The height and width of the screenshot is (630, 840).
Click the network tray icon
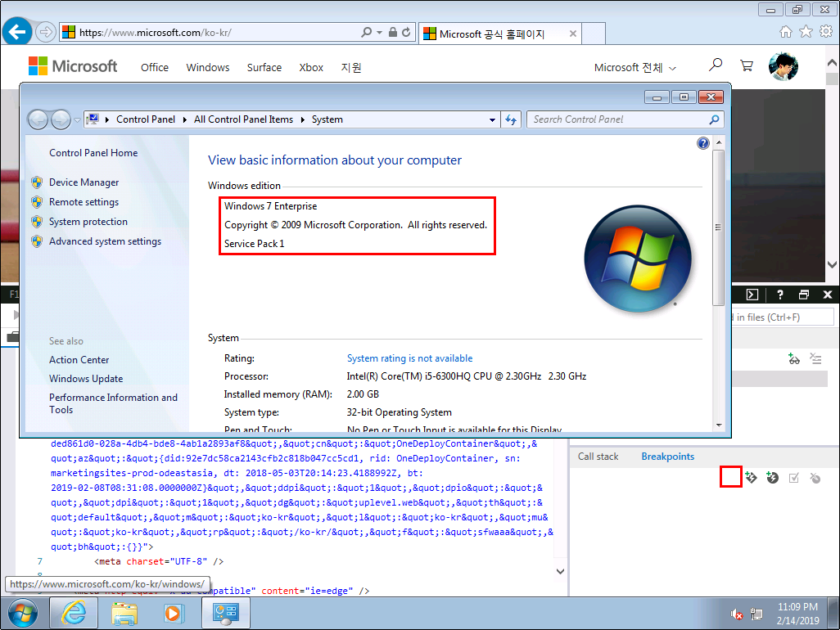[x=756, y=614]
